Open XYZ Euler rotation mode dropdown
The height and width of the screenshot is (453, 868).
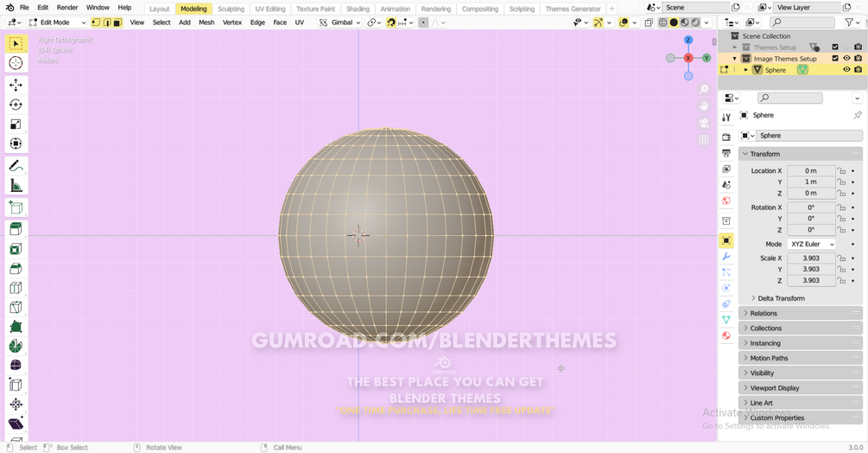811,244
